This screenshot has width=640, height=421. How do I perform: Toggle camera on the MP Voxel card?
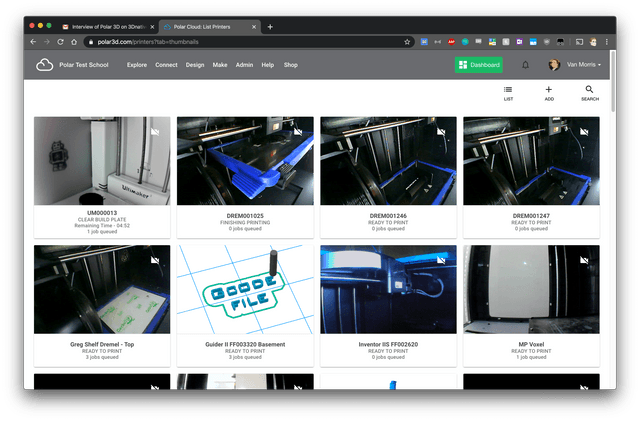tap(585, 260)
